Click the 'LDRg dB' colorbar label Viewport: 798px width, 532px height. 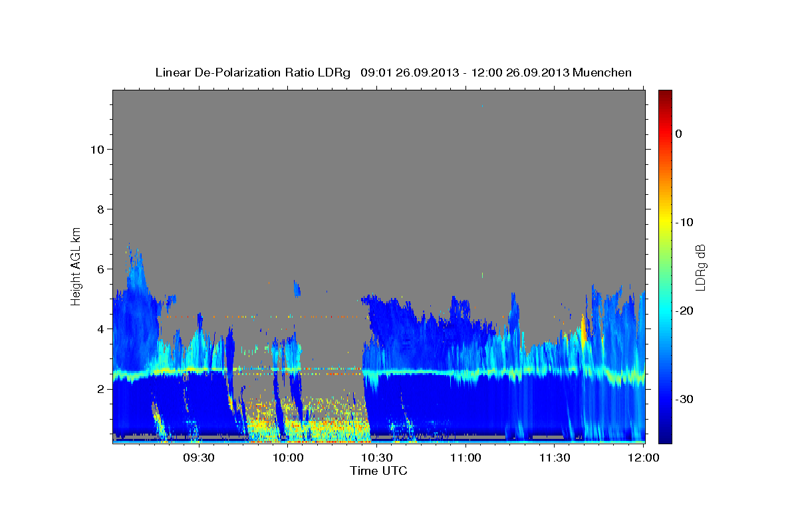[700, 267]
